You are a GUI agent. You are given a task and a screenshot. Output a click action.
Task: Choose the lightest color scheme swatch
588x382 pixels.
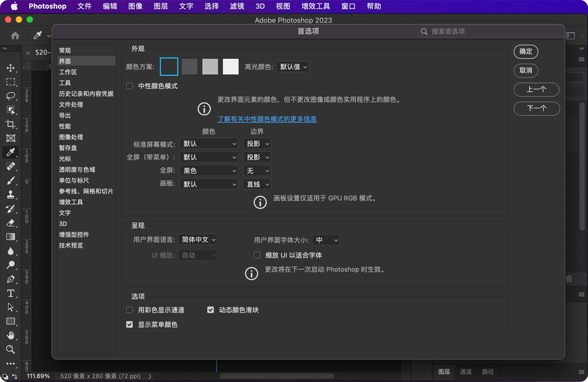tap(231, 67)
